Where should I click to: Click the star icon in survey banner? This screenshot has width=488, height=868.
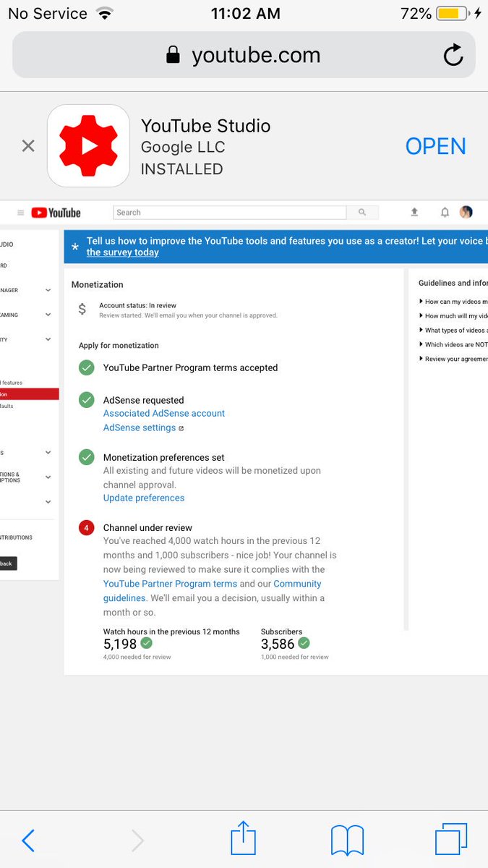pos(75,247)
